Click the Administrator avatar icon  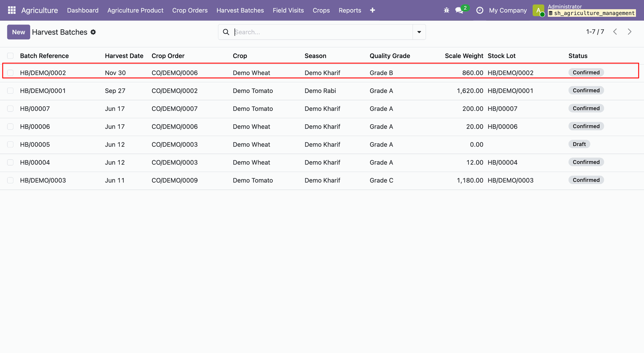(x=538, y=10)
